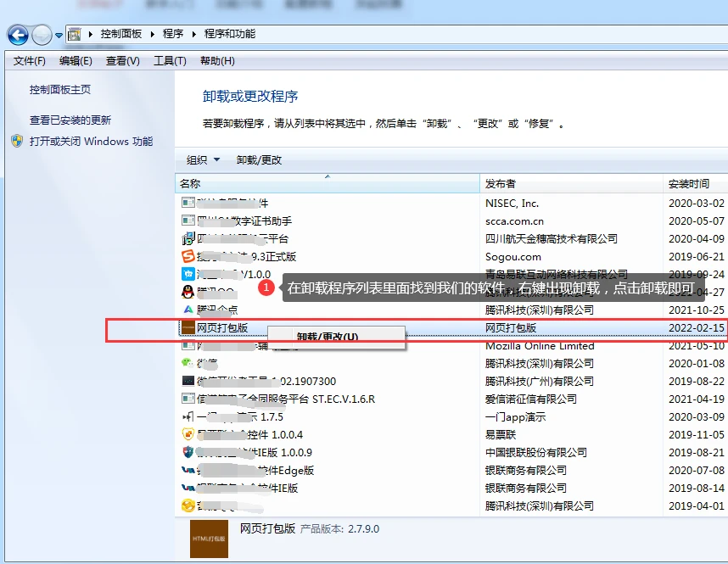Screen dimensions: 728x564
Task: Click 程序 in address breadcrumb
Action: click(x=173, y=34)
